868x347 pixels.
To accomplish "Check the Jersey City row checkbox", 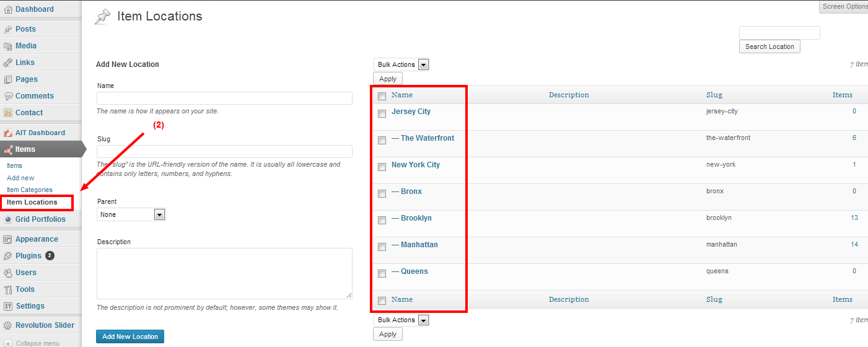I will [382, 113].
